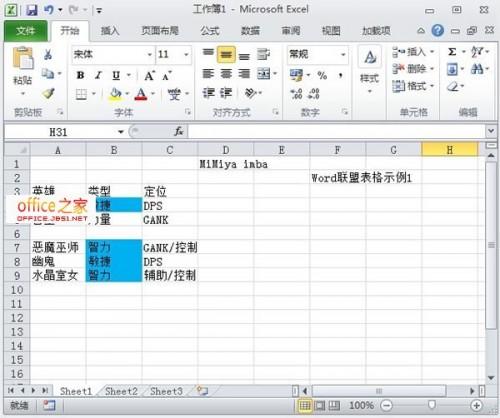
Task: Toggle Italic formatting
Action: 98,75
